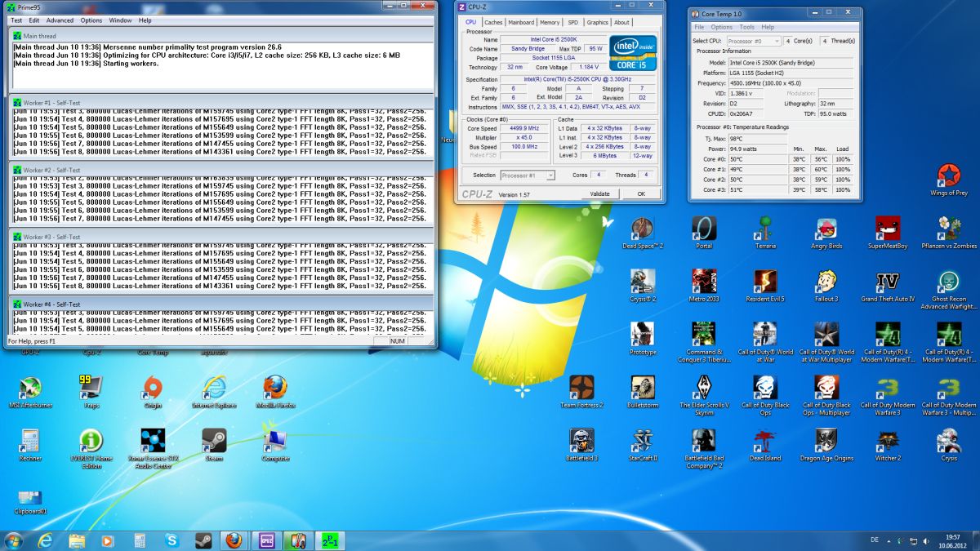The width and height of the screenshot is (980, 551).
Task: Select The Elder Scrolls V Skyrim icon
Action: point(704,396)
